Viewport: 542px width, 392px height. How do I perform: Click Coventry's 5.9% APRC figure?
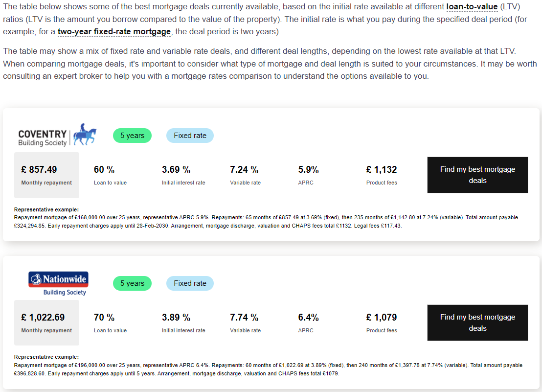pos(308,170)
